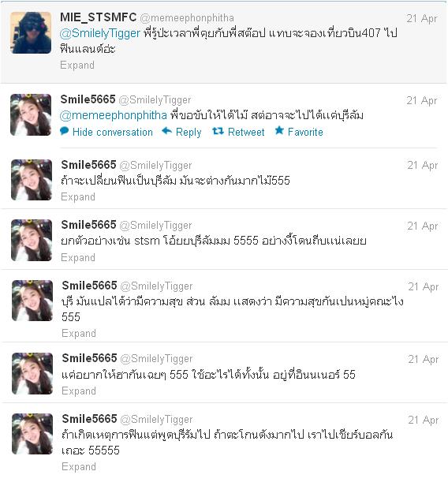Click the Retweet text link

(x=246, y=133)
